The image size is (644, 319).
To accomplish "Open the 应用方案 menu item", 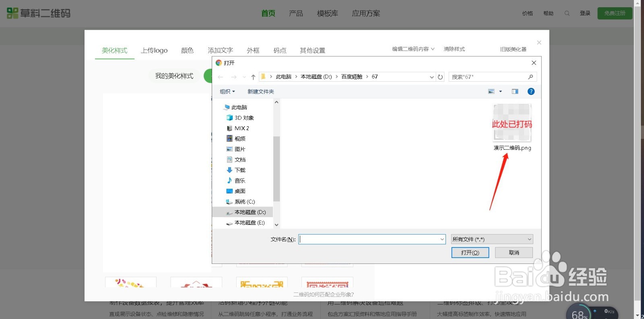I will coord(366,13).
